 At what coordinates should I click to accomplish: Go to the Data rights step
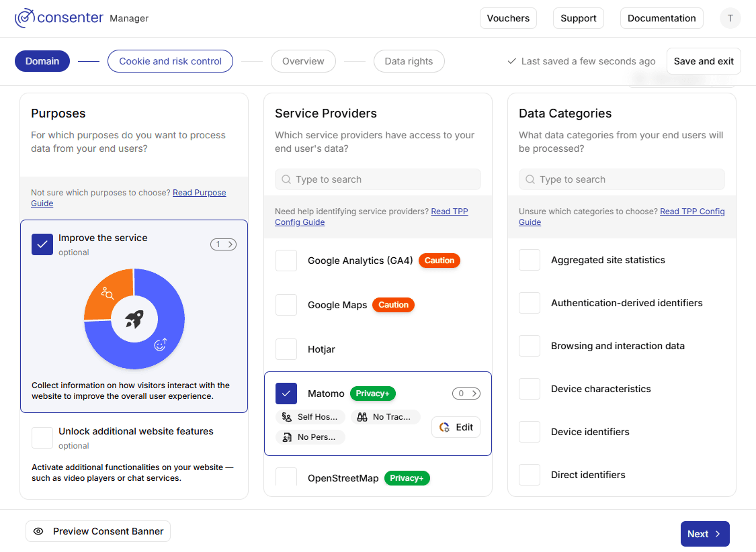[409, 60]
